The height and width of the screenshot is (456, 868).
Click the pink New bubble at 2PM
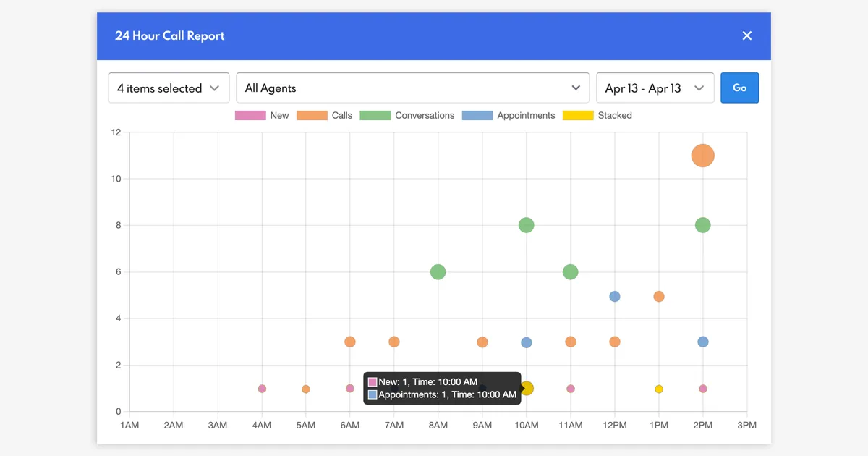pyautogui.click(x=703, y=389)
